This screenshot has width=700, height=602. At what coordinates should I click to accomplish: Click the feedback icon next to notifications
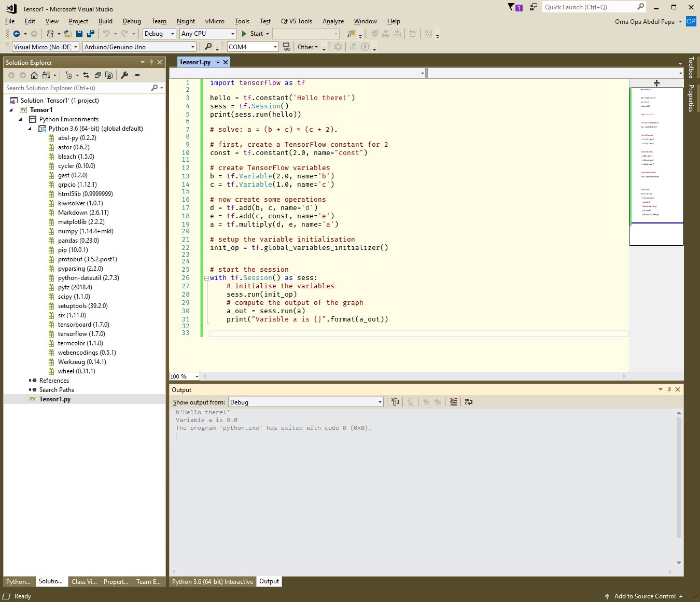tap(533, 7)
